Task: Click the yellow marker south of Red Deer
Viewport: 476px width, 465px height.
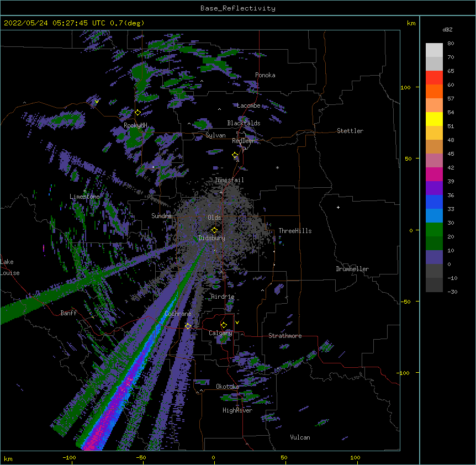Action: point(235,155)
